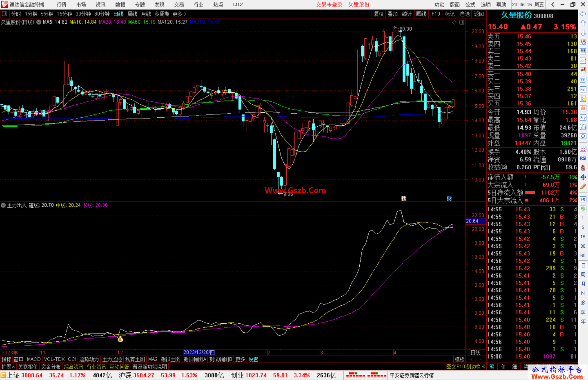The width and height of the screenshot is (588, 380).
Task: Open the f(x) formula manager icon
Action: (583, 127)
